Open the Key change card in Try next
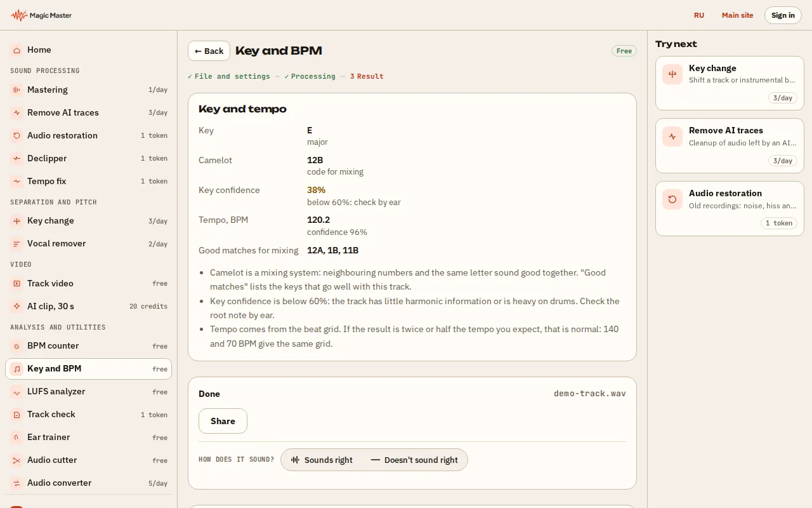The image size is (812, 508). [730, 83]
